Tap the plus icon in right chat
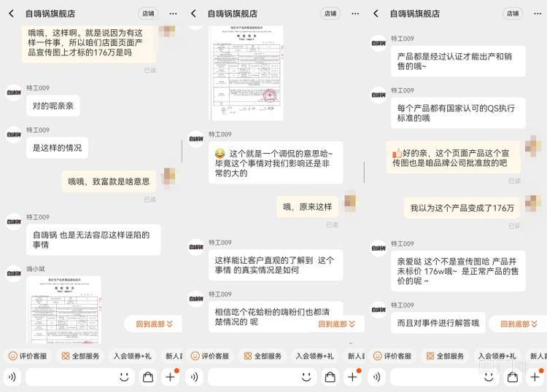The width and height of the screenshot is (547, 392). click(535, 377)
